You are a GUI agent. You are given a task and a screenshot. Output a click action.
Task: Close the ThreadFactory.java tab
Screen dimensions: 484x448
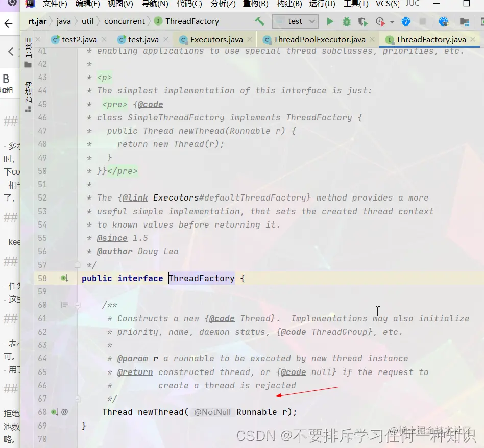[473, 39]
